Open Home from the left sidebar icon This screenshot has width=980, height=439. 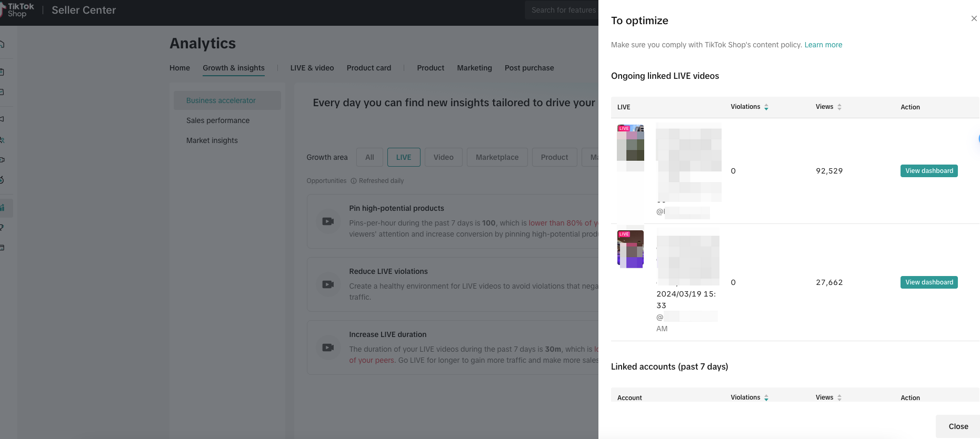3,44
